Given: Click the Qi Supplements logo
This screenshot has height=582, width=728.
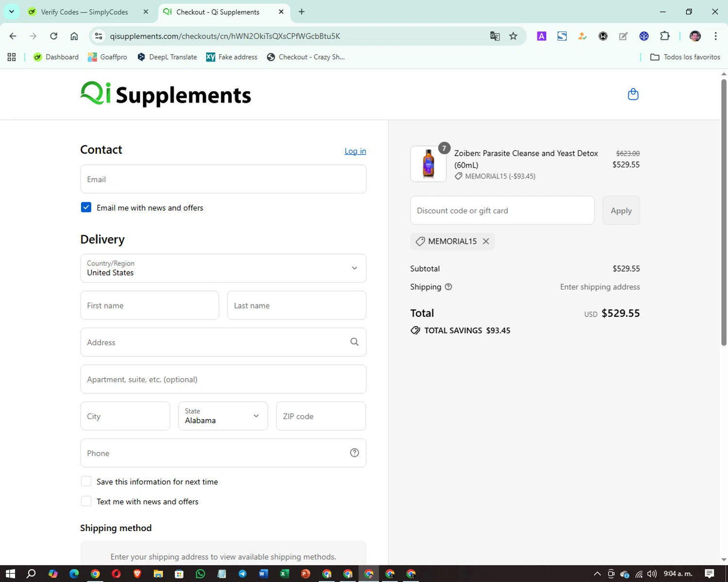Looking at the screenshot, I should pos(165,94).
